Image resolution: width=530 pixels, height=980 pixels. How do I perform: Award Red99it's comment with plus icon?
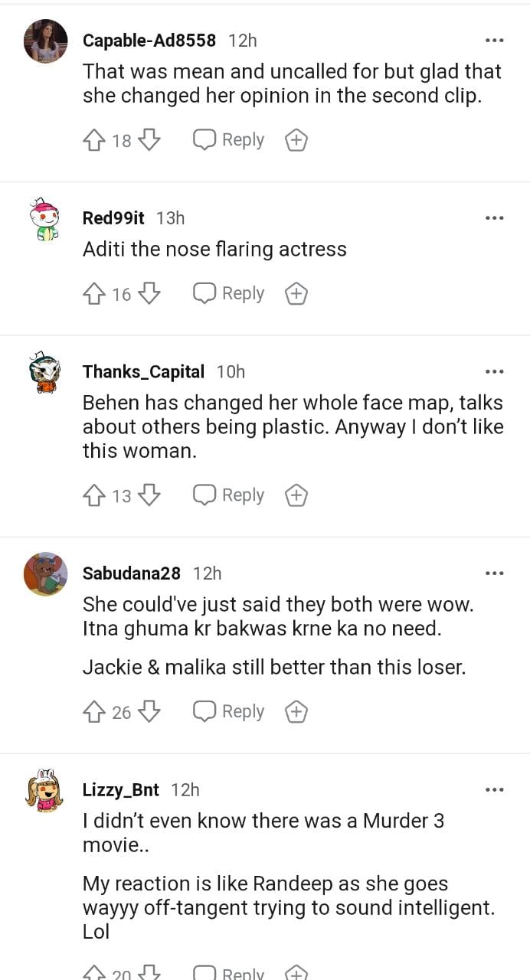pos(296,293)
